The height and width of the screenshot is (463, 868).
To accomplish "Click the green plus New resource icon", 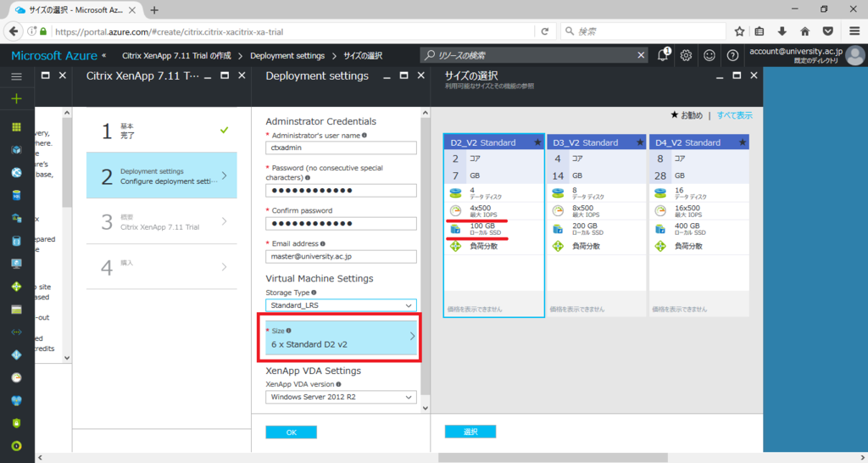I will (x=17, y=98).
